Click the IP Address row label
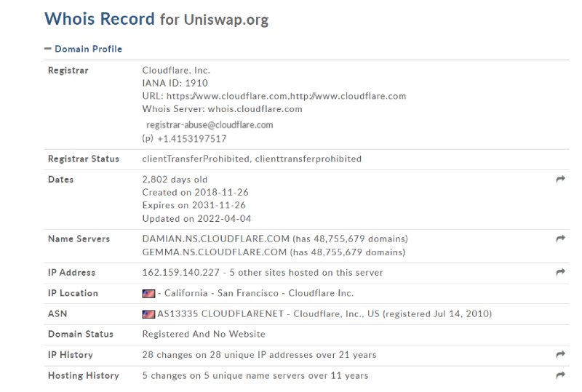This screenshot has height=392, width=582. pyautogui.click(x=71, y=273)
